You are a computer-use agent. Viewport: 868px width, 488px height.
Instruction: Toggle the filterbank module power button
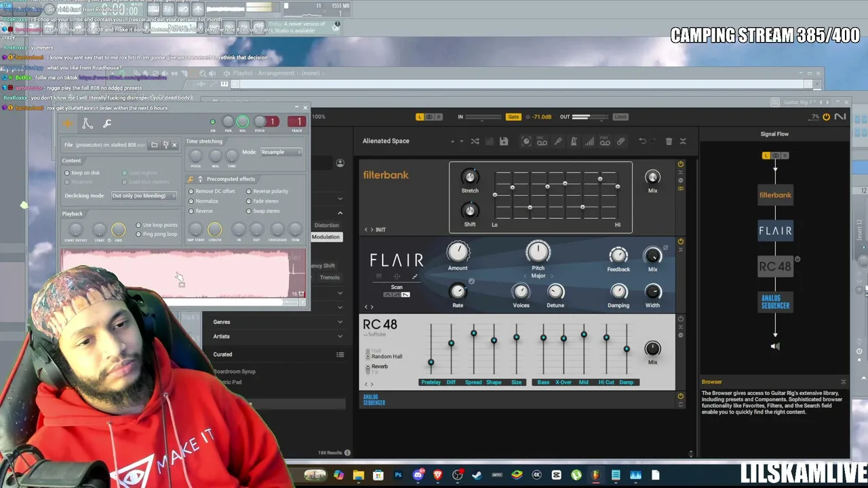coord(680,164)
